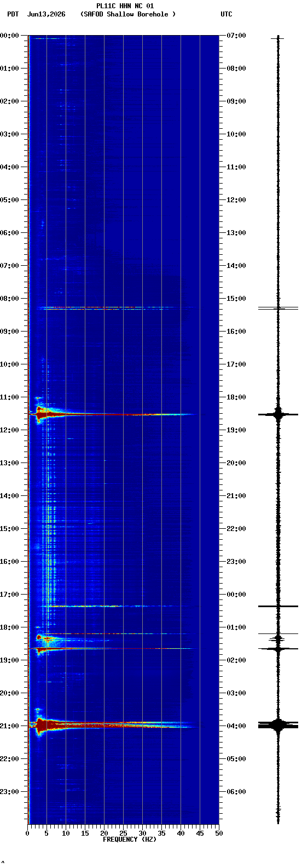Screen dimensions: 302x868
Task: Click '00:00' on the PDT time axis
Action: pyautogui.click(x=9, y=35)
